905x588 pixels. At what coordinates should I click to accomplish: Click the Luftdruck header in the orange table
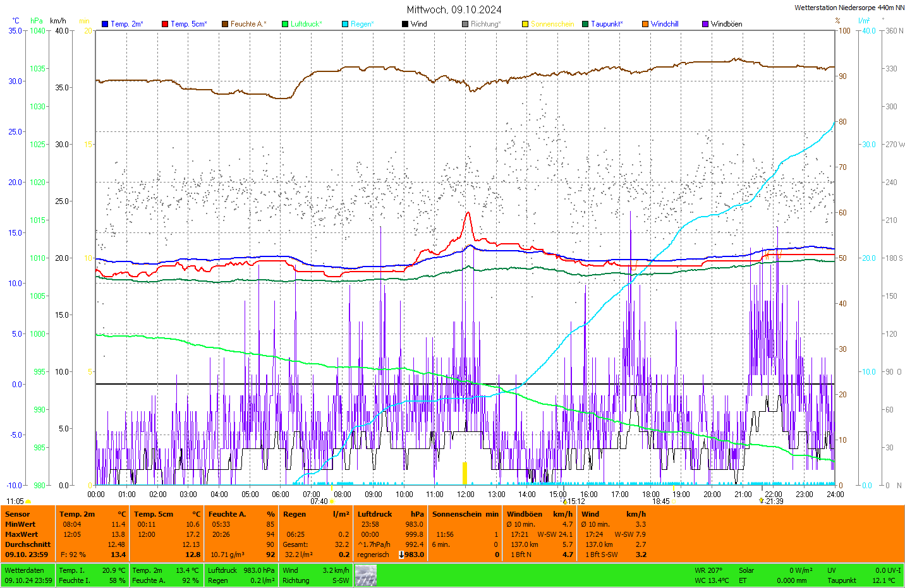tap(375, 514)
